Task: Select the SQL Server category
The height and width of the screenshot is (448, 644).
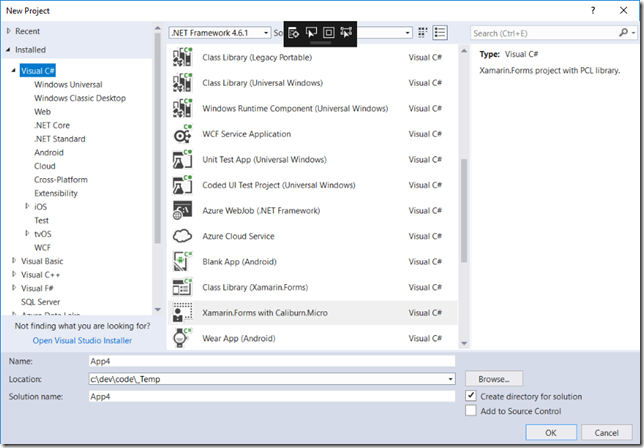Action: coord(41,302)
